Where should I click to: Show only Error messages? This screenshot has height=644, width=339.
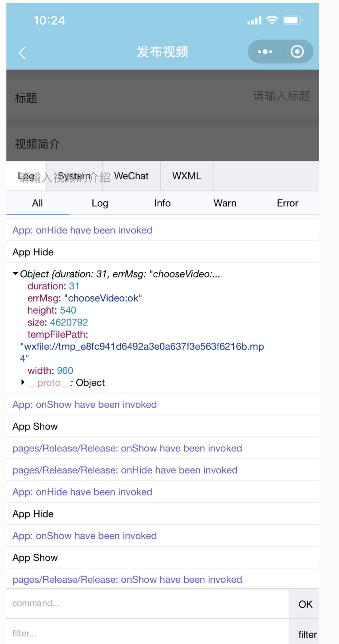click(x=287, y=203)
